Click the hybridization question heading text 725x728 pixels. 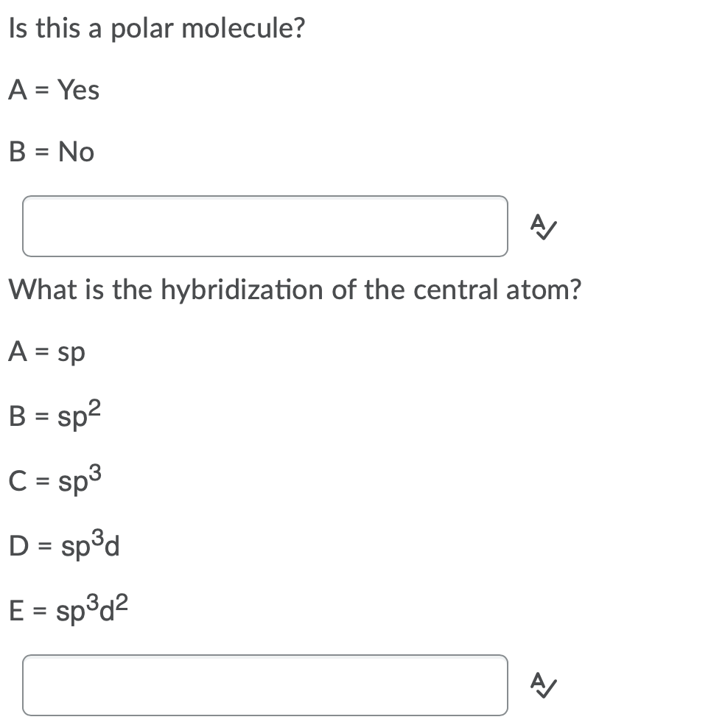295,290
